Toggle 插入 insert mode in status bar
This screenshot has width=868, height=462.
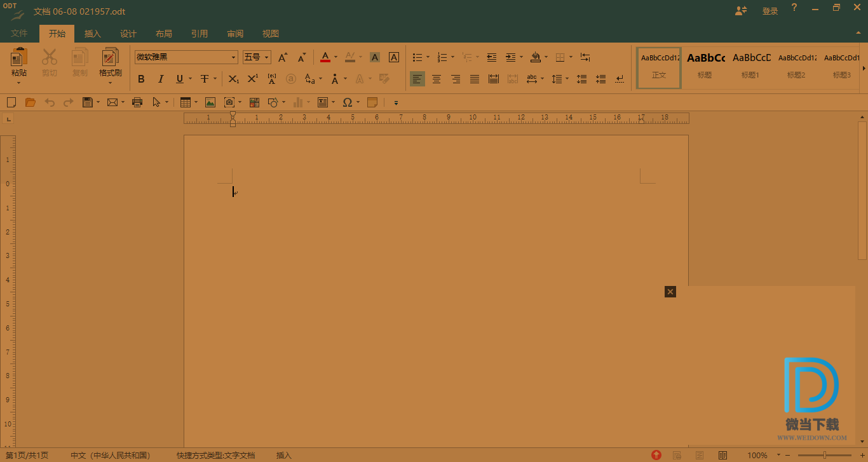click(x=284, y=456)
